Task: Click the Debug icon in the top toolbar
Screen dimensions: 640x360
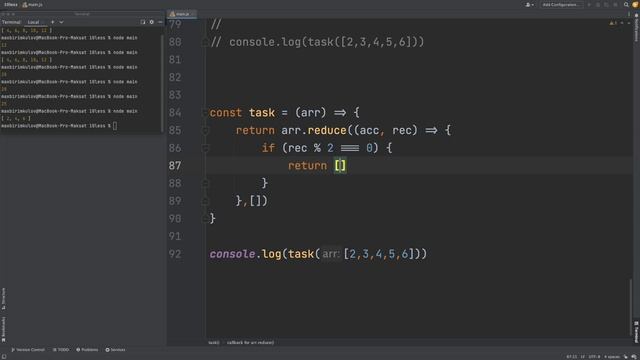Action: [x=598, y=4]
